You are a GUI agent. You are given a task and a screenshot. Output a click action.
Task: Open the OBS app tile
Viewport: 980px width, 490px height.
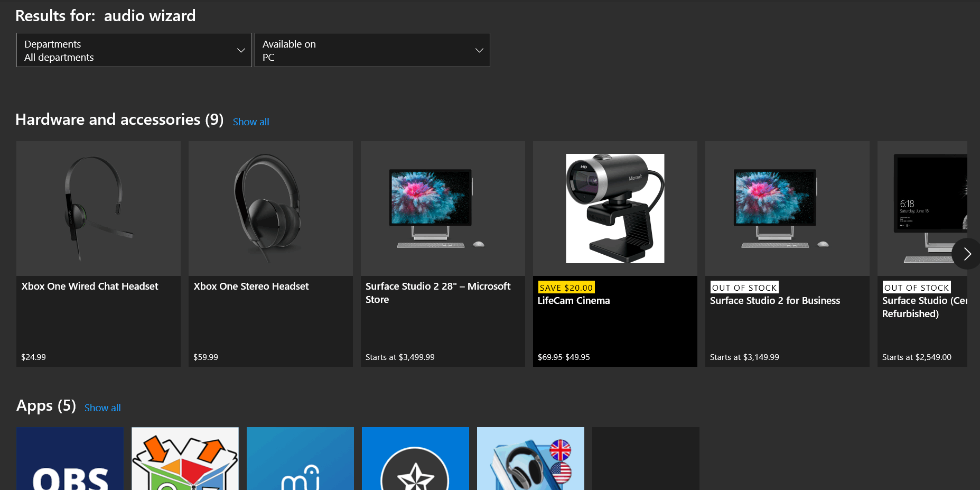(x=70, y=458)
